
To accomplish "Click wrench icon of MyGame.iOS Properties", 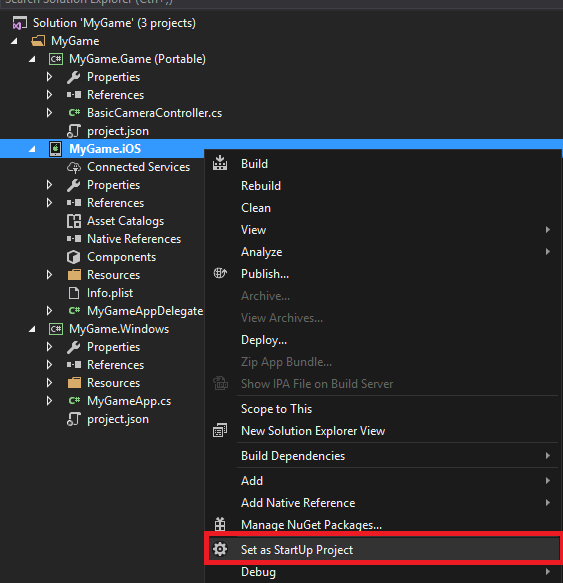I will [74, 185].
